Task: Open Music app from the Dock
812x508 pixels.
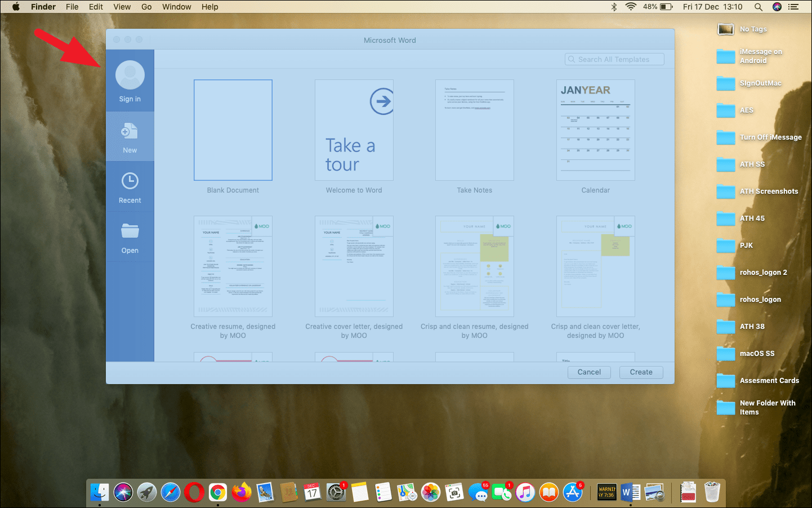Action: 525,493
